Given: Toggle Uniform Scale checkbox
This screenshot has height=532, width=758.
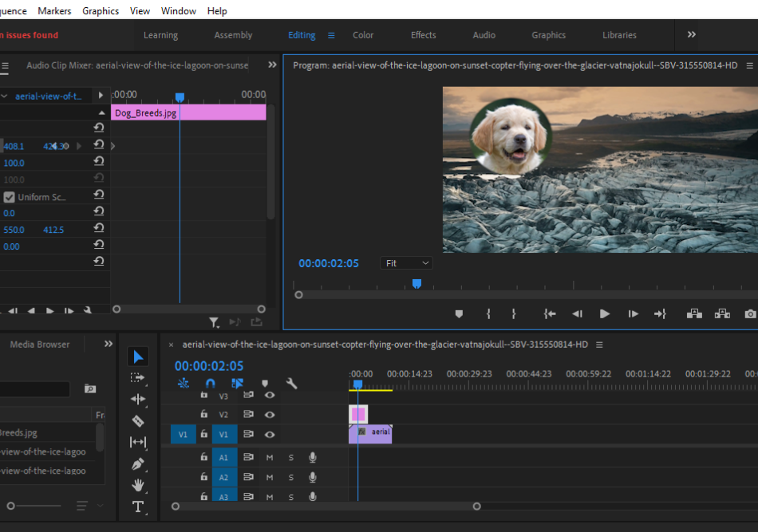Looking at the screenshot, I should (x=10, y=197).
